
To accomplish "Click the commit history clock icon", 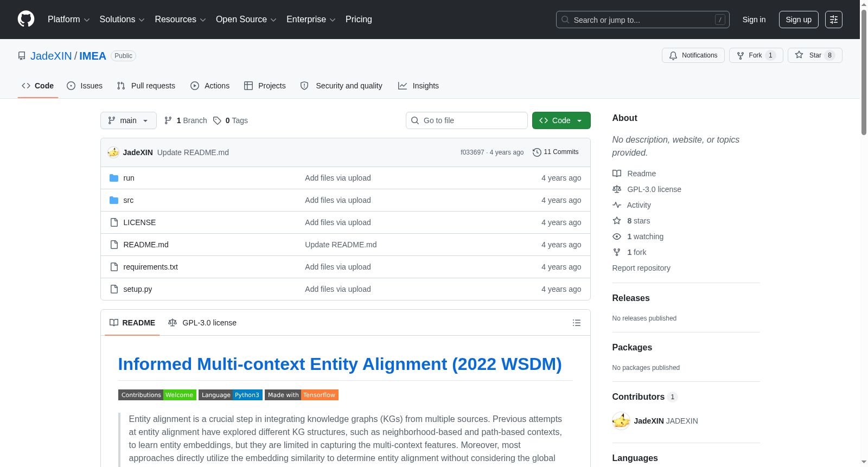I will [537, 152].
